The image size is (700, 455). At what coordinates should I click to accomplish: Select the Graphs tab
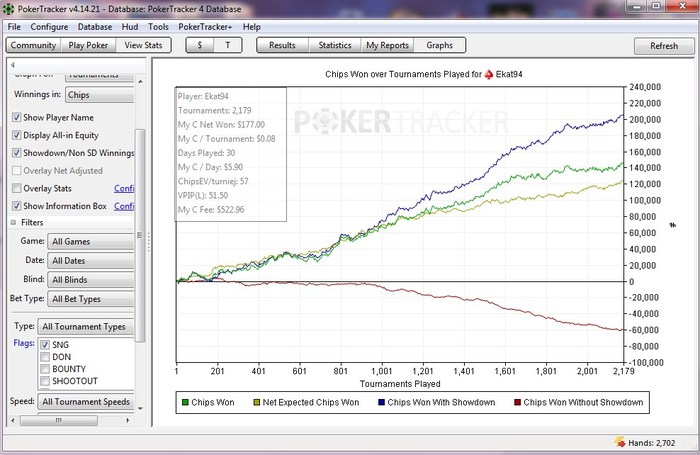tap(439, 45)
